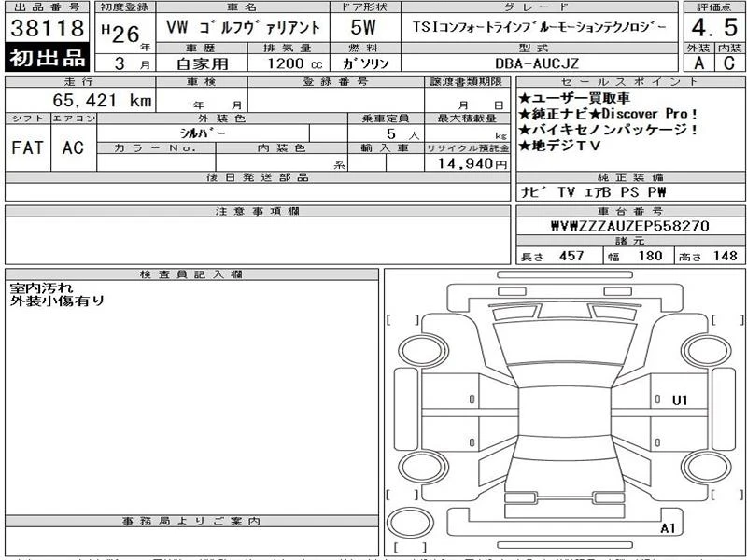Select the 純正ナビ Discover Pro line
Screen dimensions: 747x560
pyautogui.click(x=608, y=114)
